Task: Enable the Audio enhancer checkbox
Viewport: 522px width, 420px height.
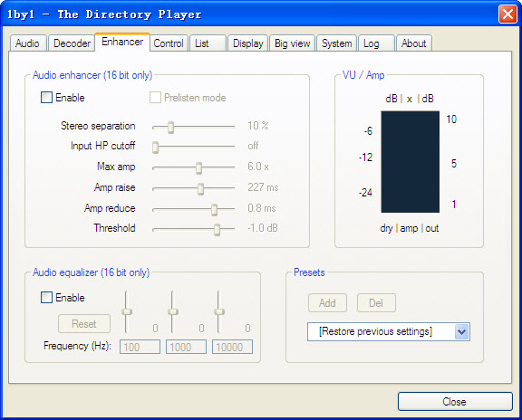Action: pos(46,98)
